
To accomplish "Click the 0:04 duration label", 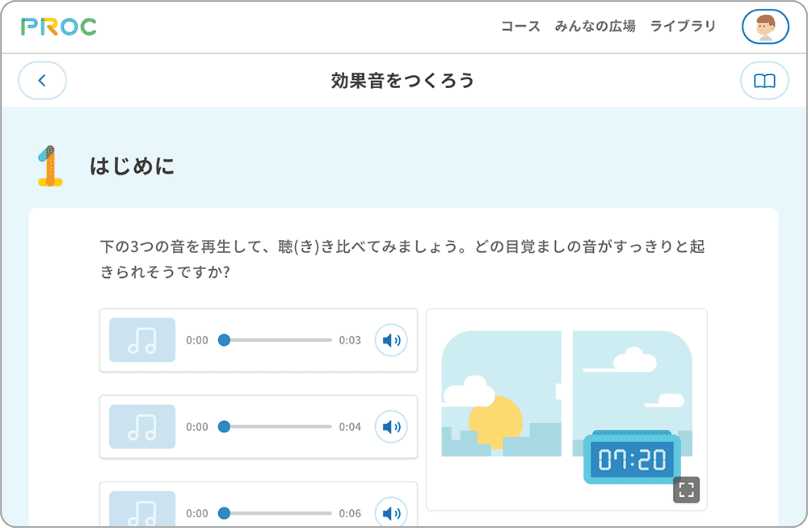I will point(350,427).
